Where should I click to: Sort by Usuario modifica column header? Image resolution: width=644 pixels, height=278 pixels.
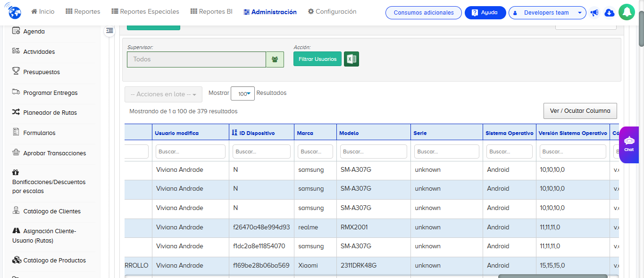(x=176, y=133)
